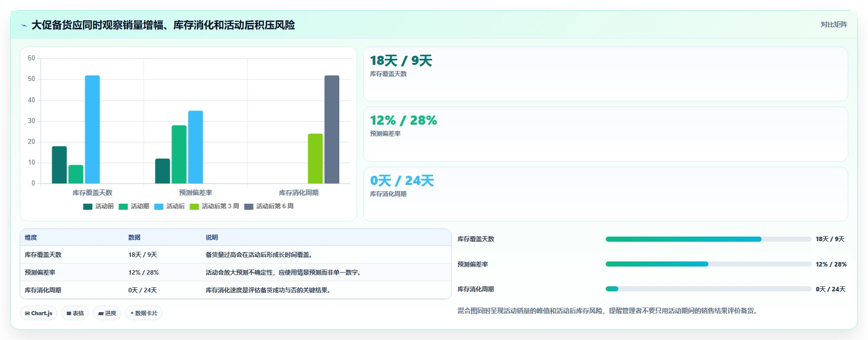Click the green 活动后第 3 周 bar

[x=315, y=159]
